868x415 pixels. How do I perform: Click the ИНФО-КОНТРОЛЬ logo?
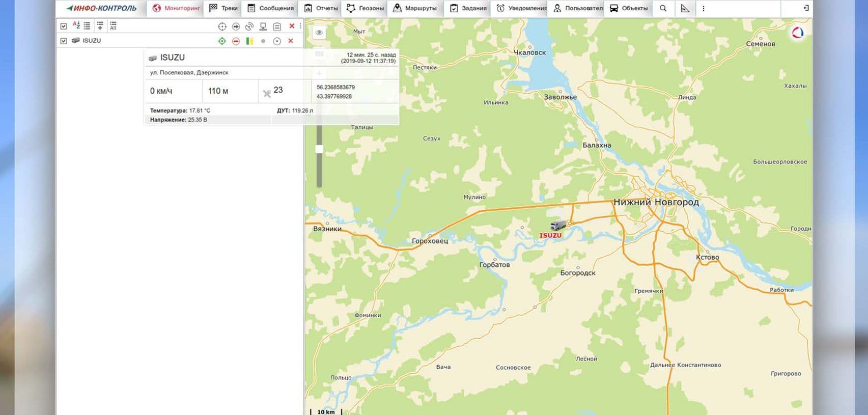[101, 8]
